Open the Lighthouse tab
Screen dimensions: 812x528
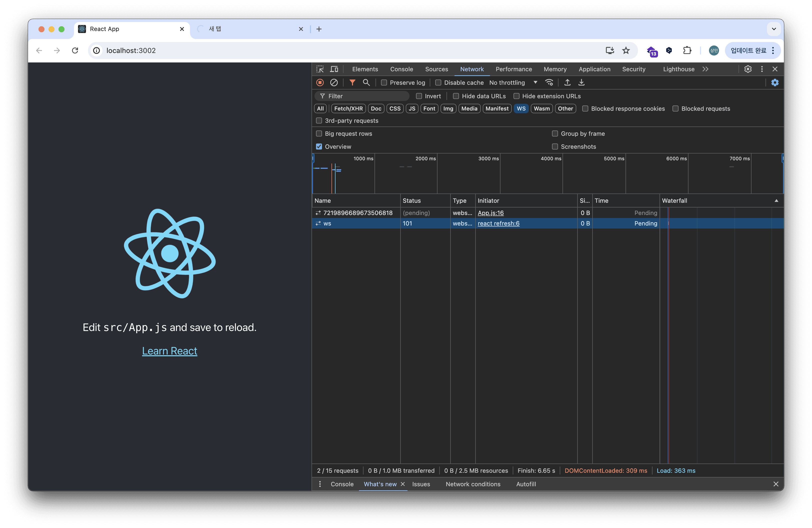click(678, 69)
